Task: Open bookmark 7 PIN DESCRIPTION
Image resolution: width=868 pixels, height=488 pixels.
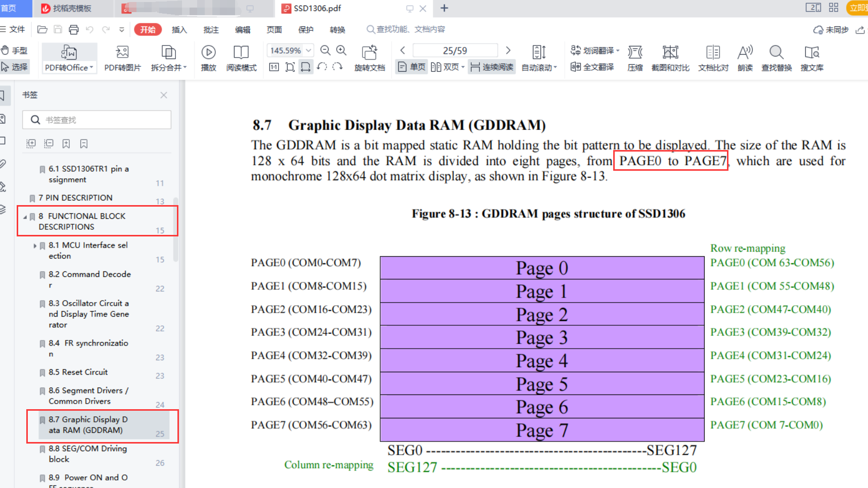Action: pyautogui.click(x=75, y=198)
